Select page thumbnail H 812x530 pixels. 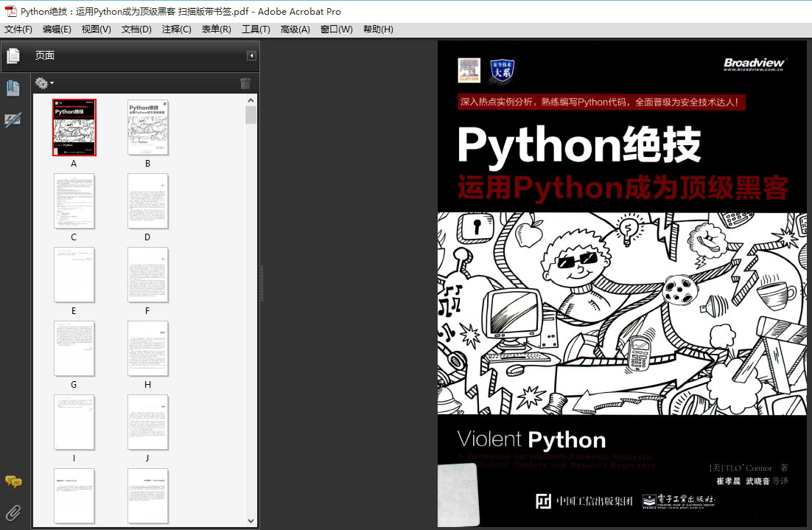point(148,348)
